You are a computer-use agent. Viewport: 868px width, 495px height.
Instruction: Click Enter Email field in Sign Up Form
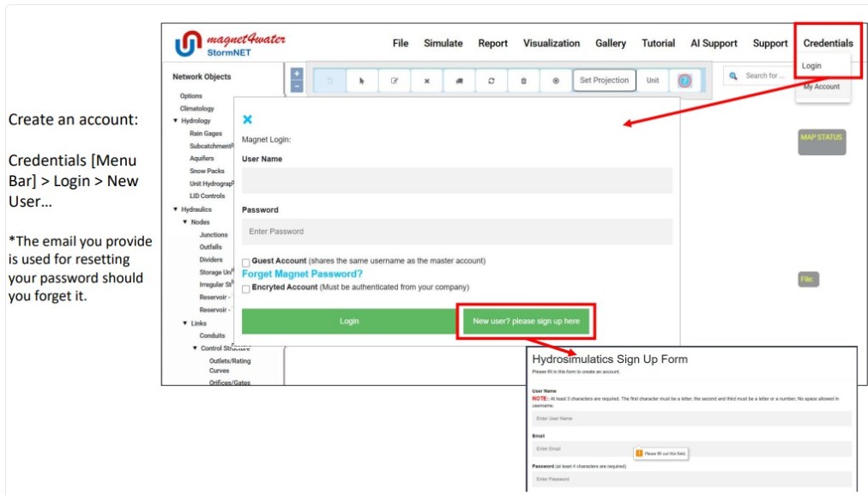tap(691, 449)
